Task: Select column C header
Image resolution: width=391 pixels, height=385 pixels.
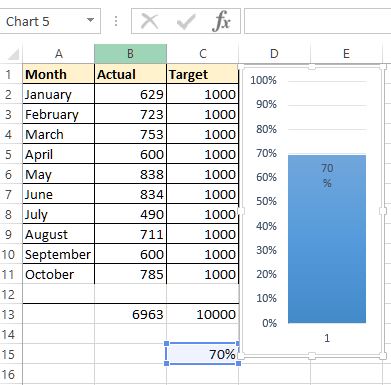Action: tap(202, 54)
